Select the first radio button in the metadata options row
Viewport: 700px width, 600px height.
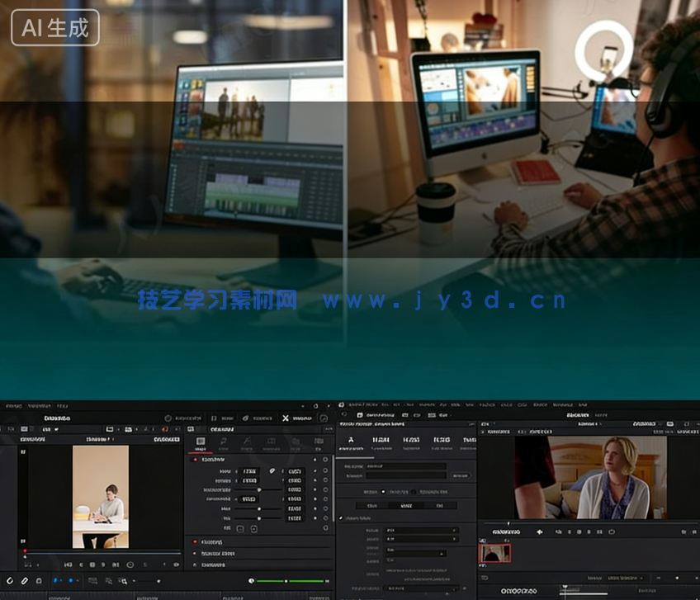point(383,492)
